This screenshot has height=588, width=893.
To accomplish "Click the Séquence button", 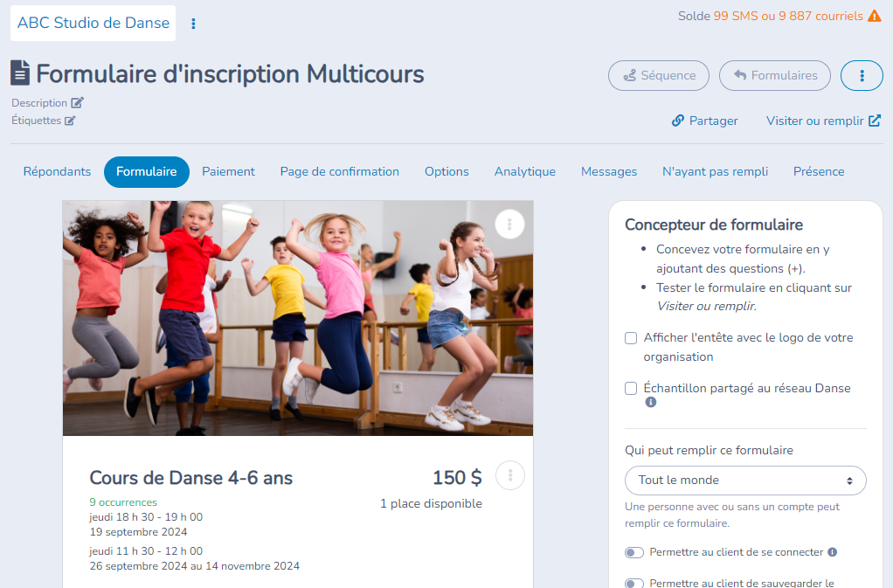I will coord(659,75).
